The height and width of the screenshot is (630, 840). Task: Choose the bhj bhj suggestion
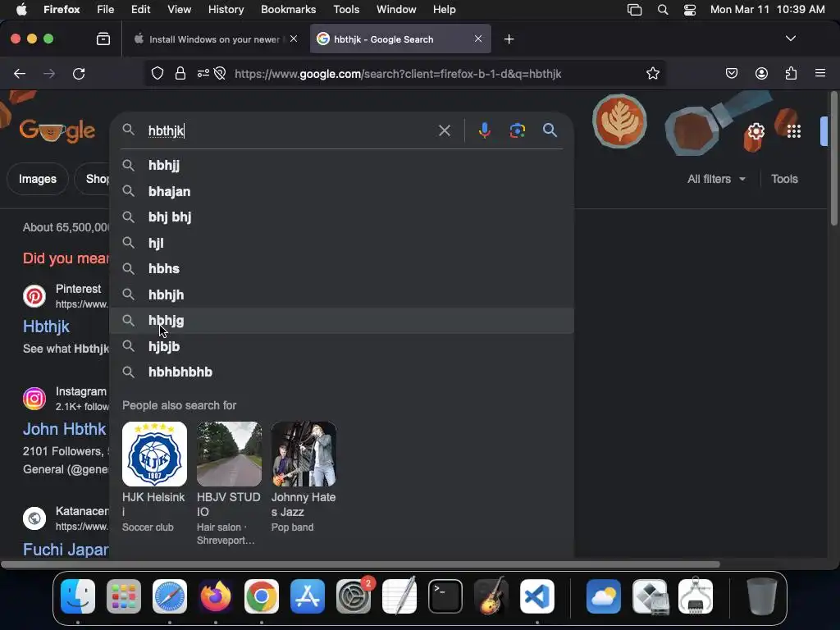click(342, 217)
